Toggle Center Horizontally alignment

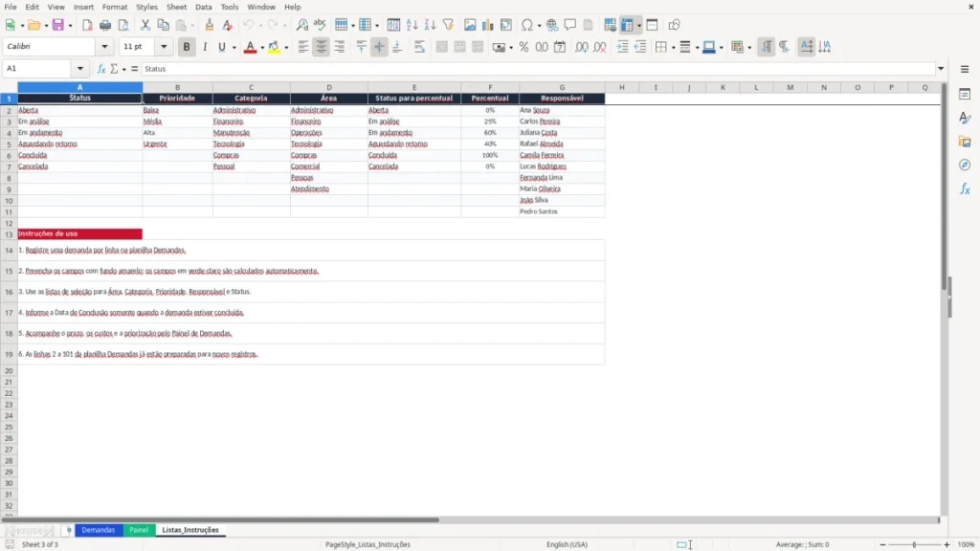pyautogui.click(x=322, y=47)
